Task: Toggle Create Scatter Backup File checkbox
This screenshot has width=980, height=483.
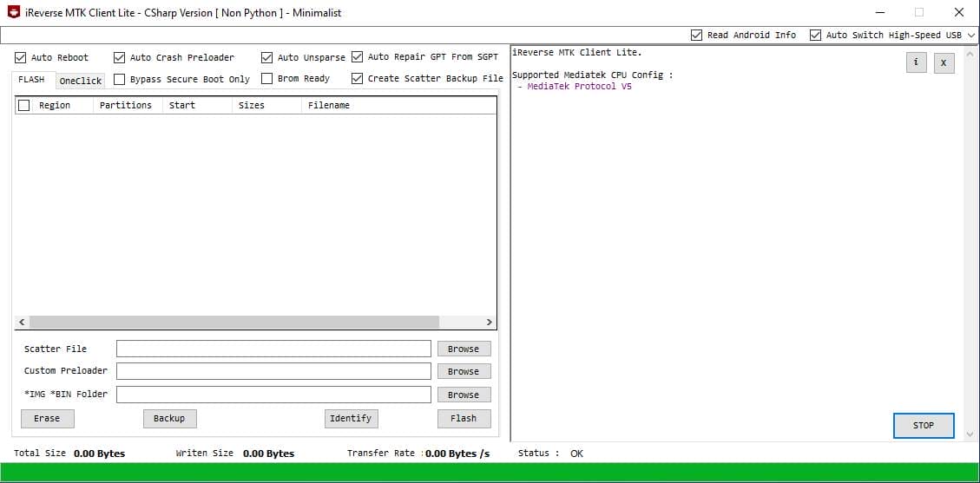Action: pyautogui.click(x=357, y=79)
